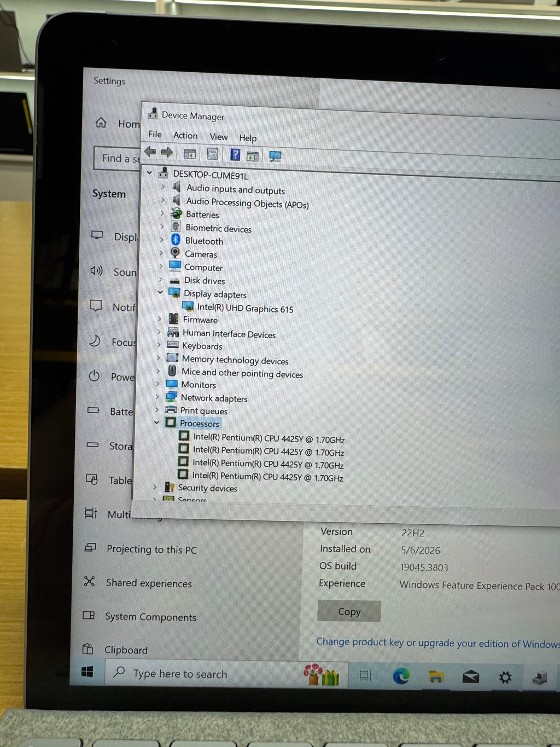Screen dimensions: 560x747
Task: Expand Audio inputs and outputs
Action: [162, 187]
